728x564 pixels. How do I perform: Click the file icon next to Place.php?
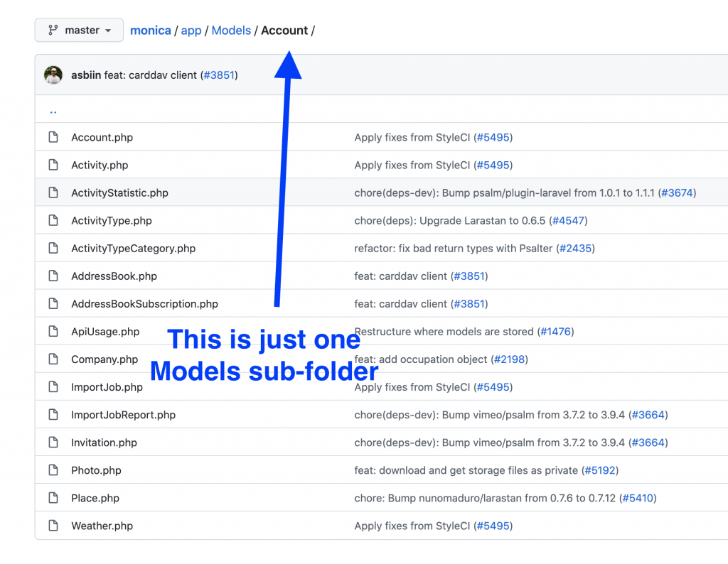[53, 498]
